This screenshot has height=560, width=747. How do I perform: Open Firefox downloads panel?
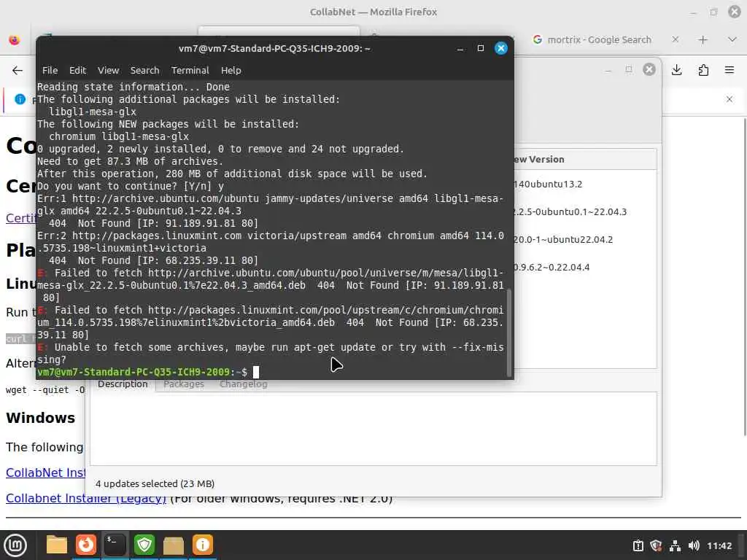[x=676, y=71]
